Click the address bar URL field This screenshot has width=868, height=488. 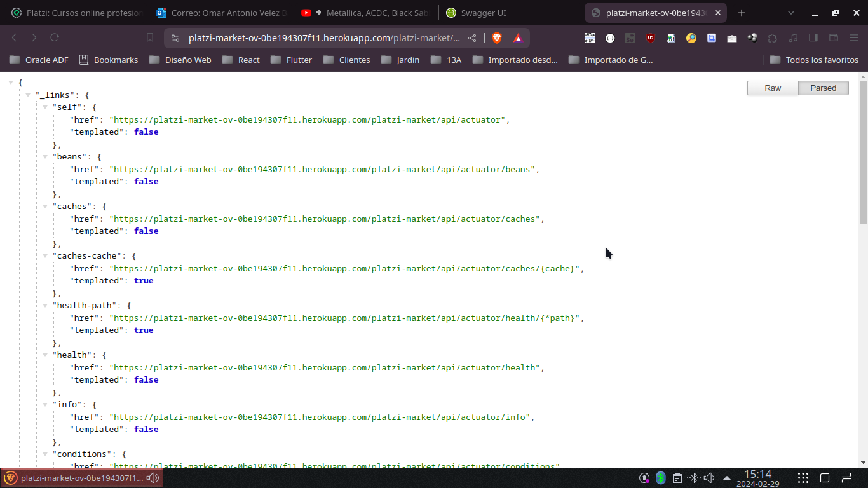(x=324, y=38)
